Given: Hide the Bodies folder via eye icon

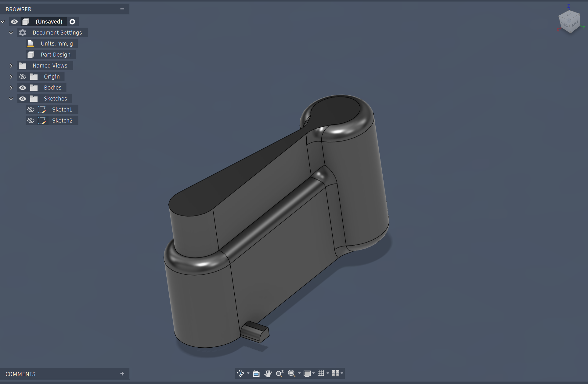Looking at the screenshot, I should (x=22, y=88).
